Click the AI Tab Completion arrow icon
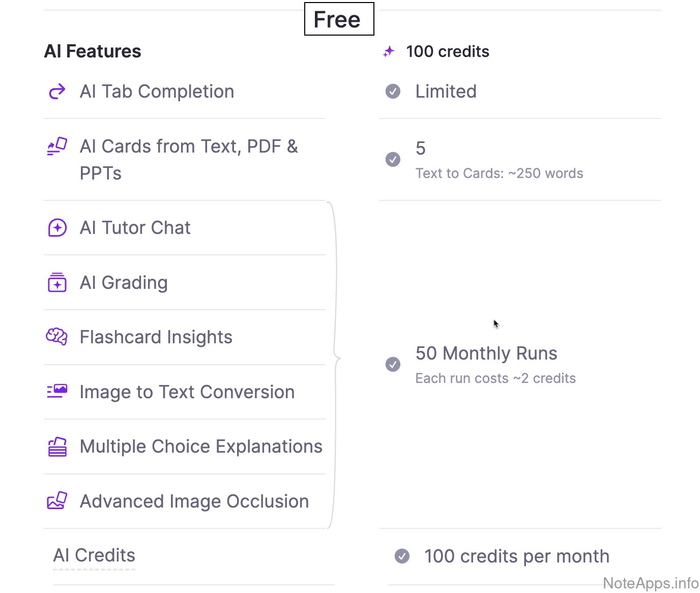This screenshot has height=593, width=700. pyautogui.click(x=57, y=92)
